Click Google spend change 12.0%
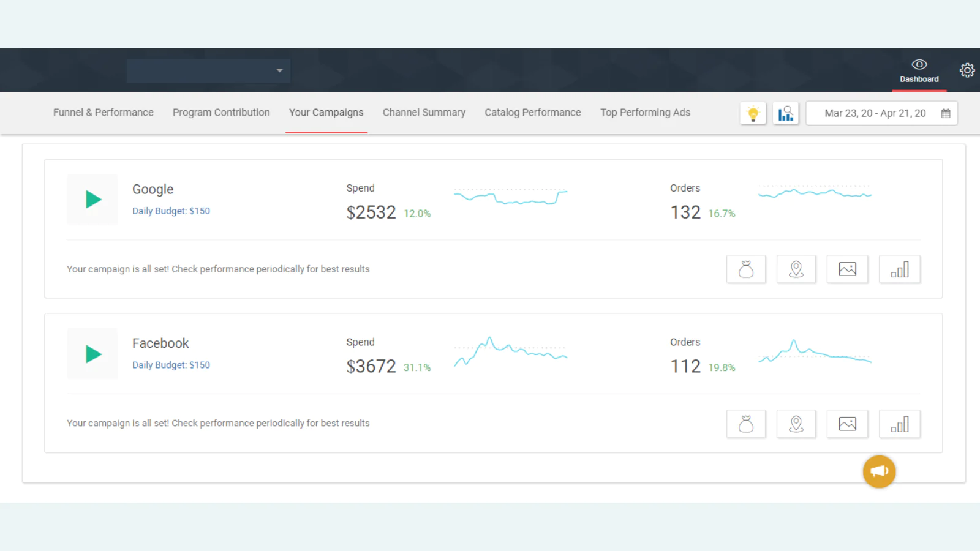980x551 pixels. [417, 214]
